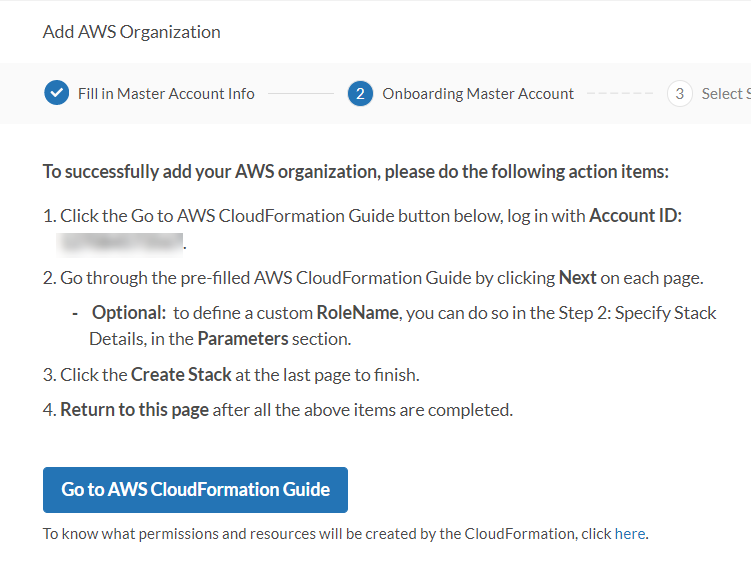Click the bold 'Parameters' word
This screenshot has height=575, width=751.
[243, 339]
